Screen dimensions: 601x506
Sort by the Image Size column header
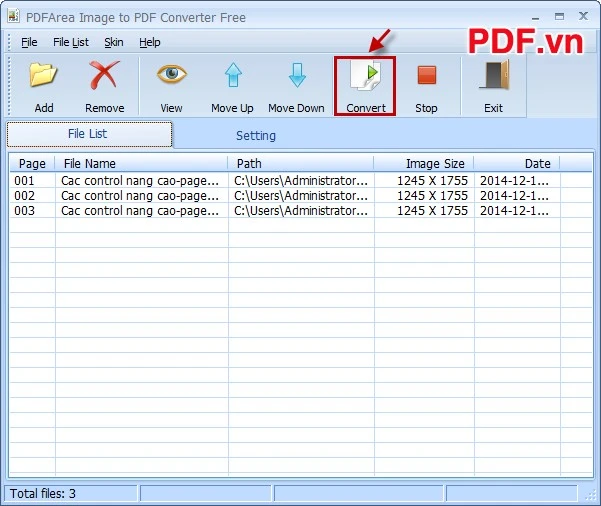pyautogui.click(x=424, y=164)
